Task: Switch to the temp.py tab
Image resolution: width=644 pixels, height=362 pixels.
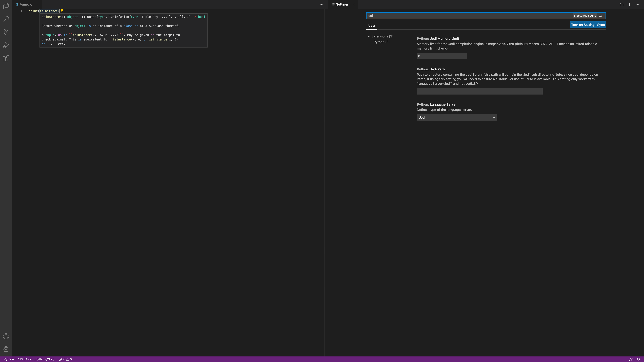Action: coord(26,4)
